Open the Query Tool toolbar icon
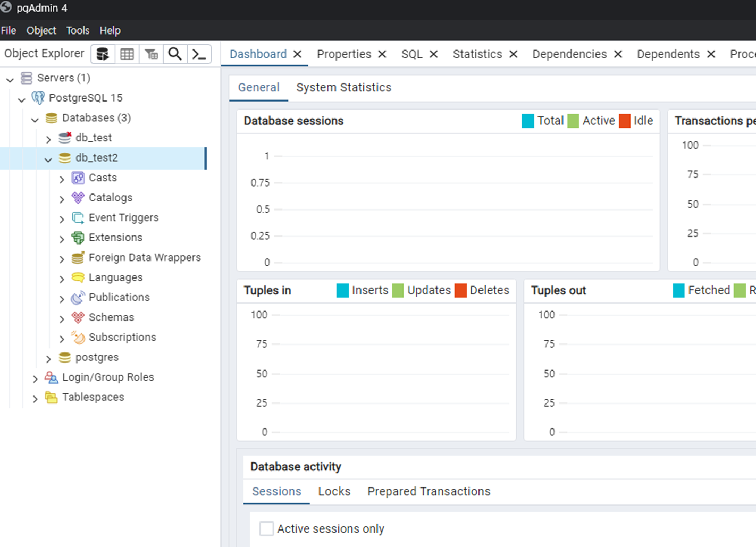 (x=103, y=54)
